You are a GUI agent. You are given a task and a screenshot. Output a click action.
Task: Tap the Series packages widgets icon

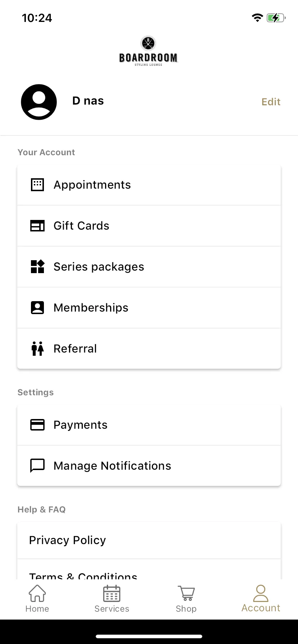37,267
